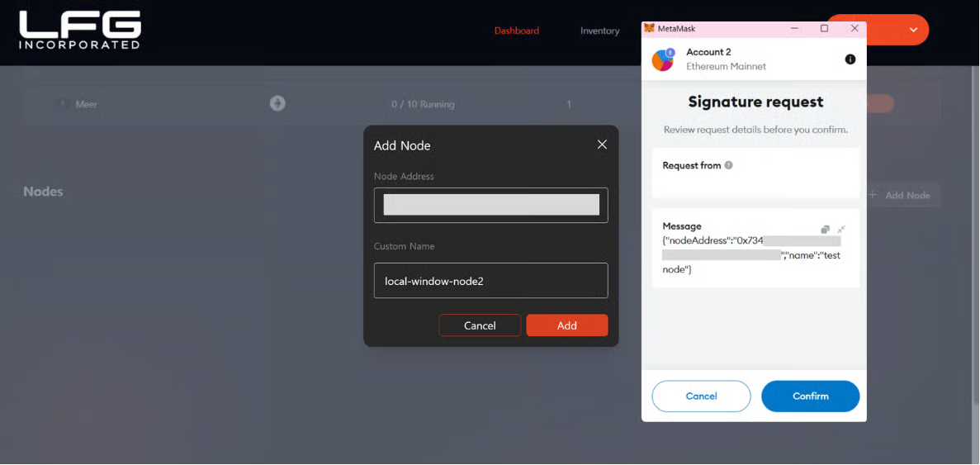The height and width of the screenshot is (465, 980).
Task: Click the MetaMask fox icon in title bar
Action: point(649,29)
